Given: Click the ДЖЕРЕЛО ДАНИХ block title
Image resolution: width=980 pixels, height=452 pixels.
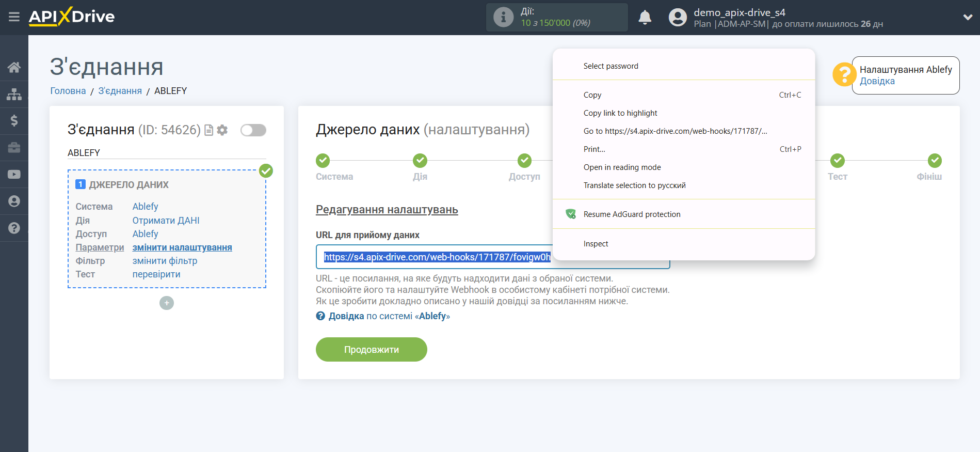Looking at the screenshot, I should click(129, 185).
